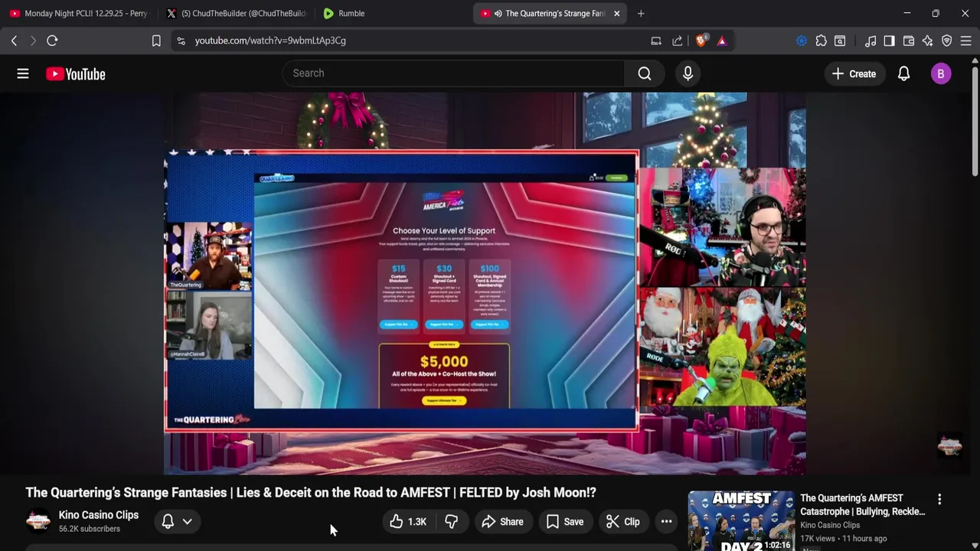Open YouTube notifications bell

[903, 73]
